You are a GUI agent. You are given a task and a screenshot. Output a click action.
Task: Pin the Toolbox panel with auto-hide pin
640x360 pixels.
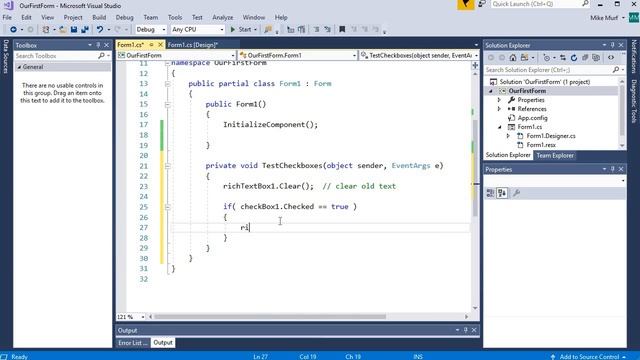pos(98,45)
